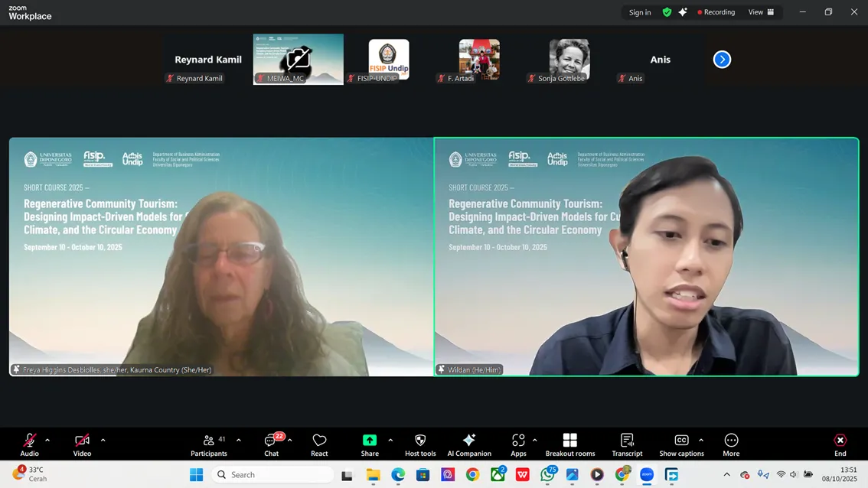Open AI Companion
868x488 pixels.
pos(469,444)
